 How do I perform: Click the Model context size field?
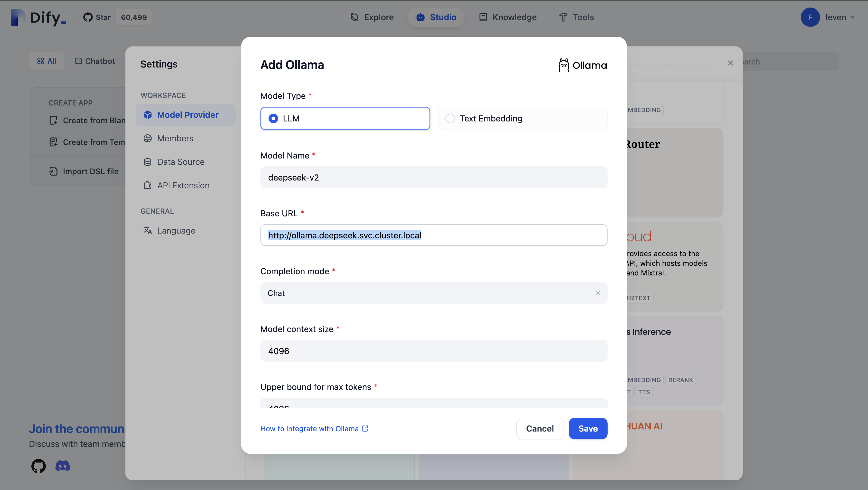click(434, 351)
